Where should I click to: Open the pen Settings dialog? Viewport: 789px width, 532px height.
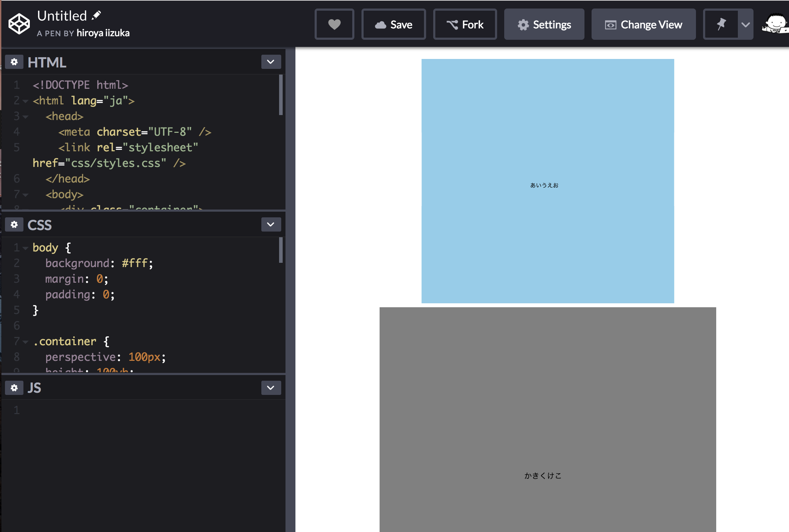(x=544, y=25)
